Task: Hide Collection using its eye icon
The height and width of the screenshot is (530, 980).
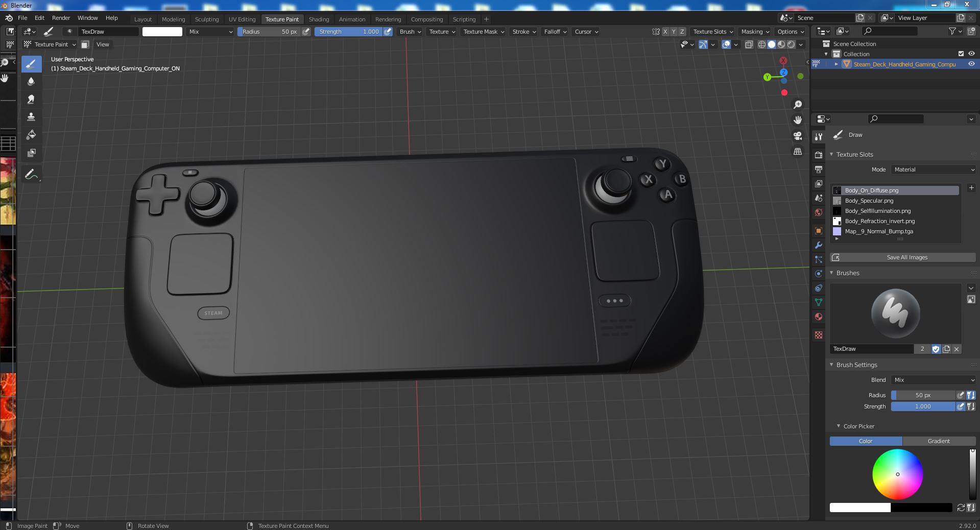Action: pos(971,54)
